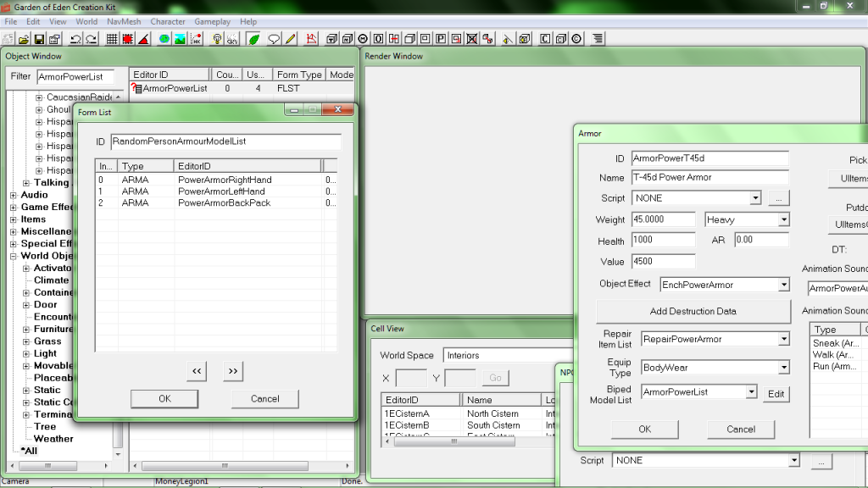The width and height of the screenshot is (868, 488).
Task: Click the Open file toolbar icon
Action: [23, 39]
